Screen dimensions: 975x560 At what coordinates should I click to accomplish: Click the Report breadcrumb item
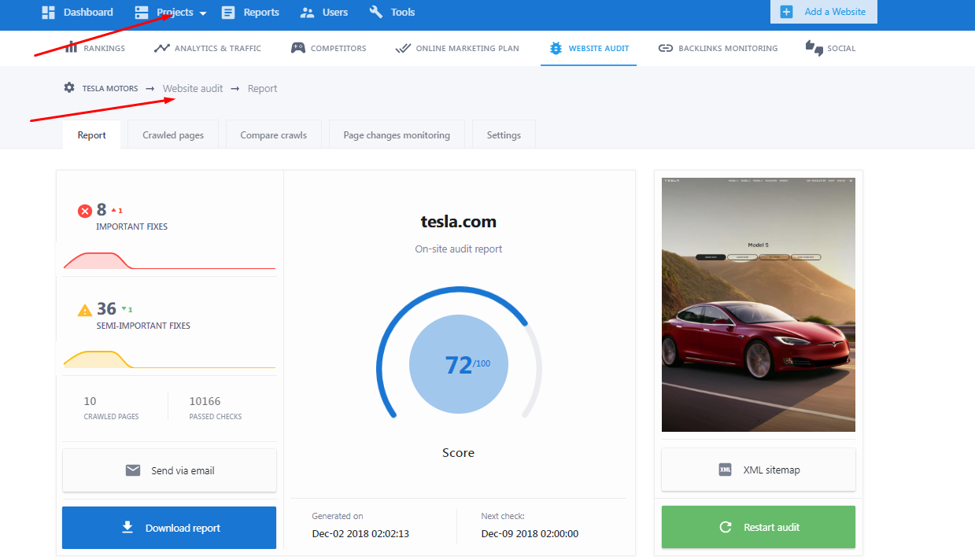pyautogui.click(x=262, y=88)
